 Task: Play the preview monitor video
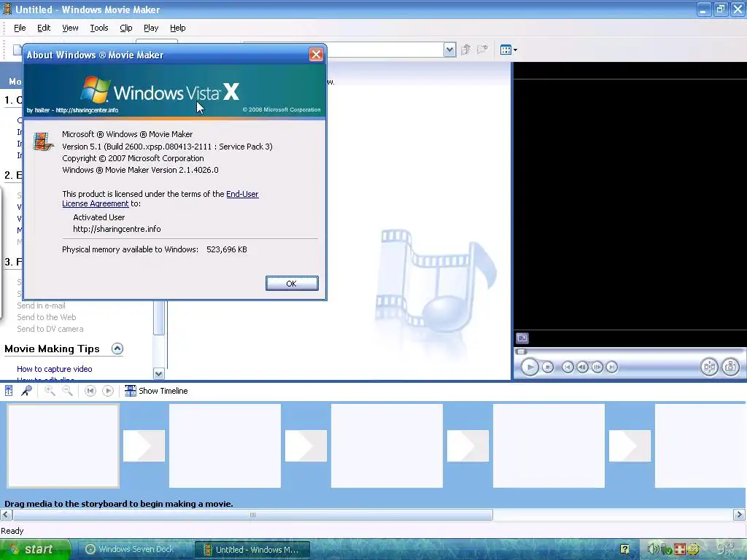pyautogui.click(x=530, y=367)
